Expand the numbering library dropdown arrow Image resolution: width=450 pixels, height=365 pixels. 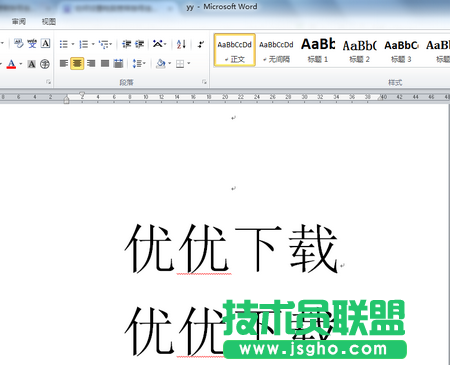tap(93, 44)
